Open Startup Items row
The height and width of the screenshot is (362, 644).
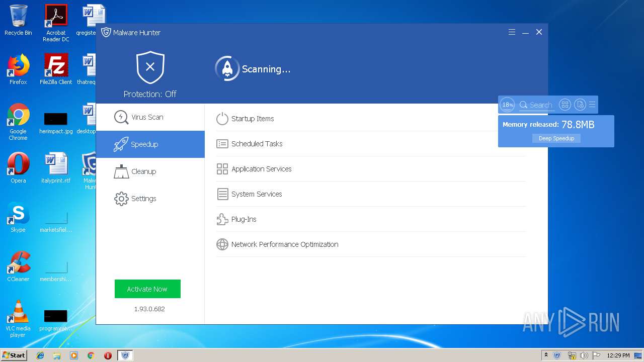371,119
